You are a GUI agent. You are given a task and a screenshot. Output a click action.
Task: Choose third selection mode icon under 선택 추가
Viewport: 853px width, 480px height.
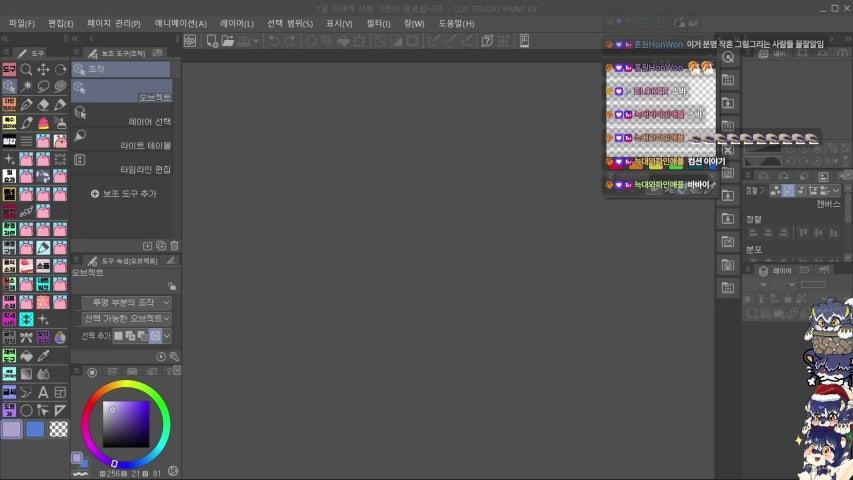coord(143,336)
